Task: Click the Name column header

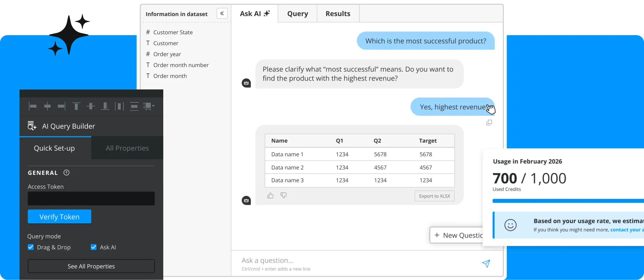Action: tap(279, 141)
